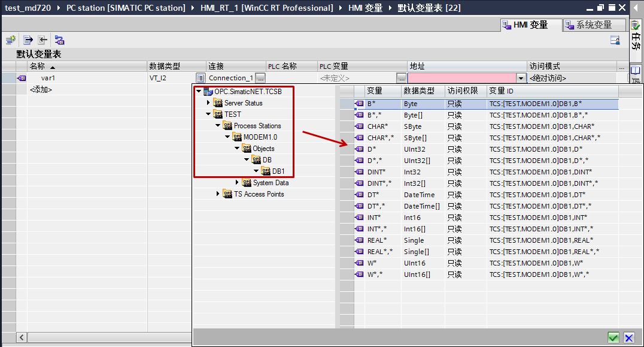Collapse the MODEM1.0 node
This screenshot has width=644, height=347.
point(227,137)
